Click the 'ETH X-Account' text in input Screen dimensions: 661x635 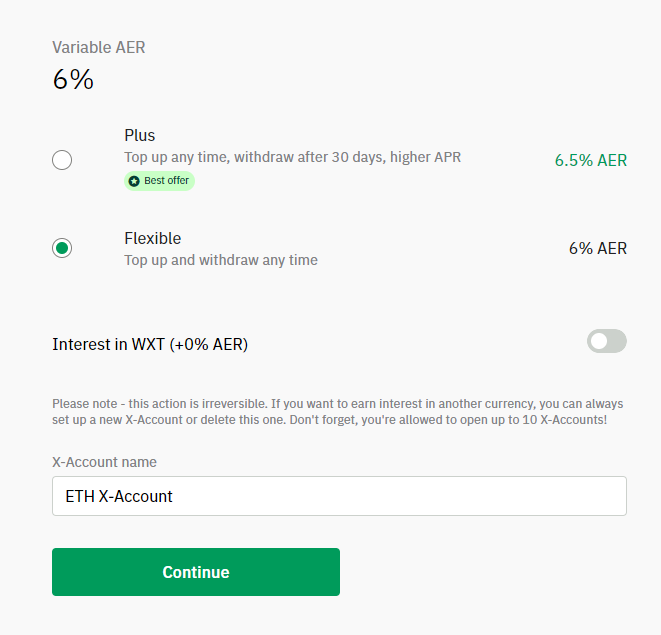pyautogui.click(x=119, y=496)
